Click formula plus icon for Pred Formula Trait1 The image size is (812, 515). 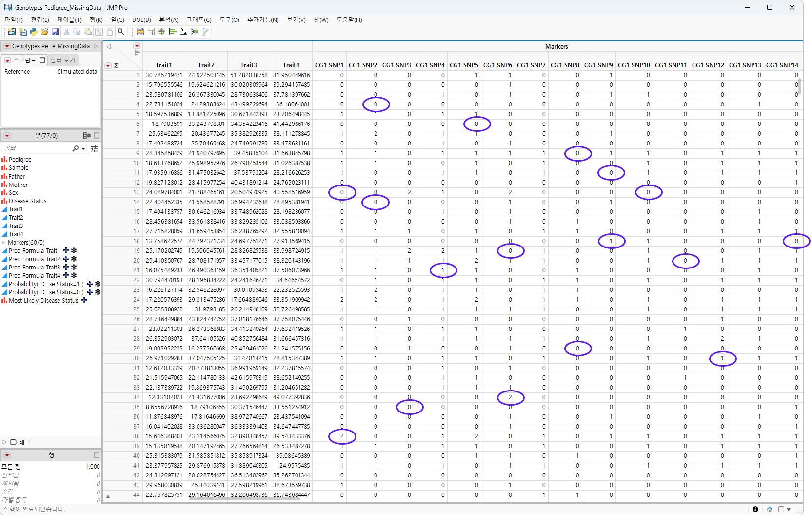(66, 251)
